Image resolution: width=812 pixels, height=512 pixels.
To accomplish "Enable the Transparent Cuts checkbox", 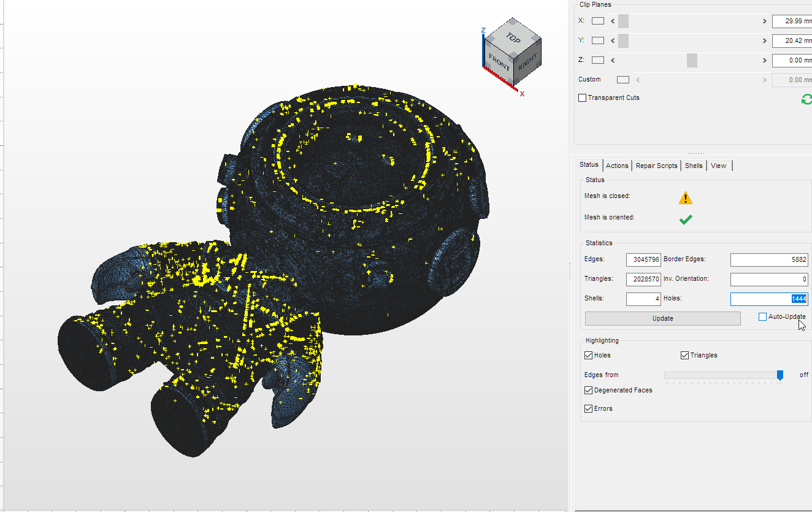I will tap(583, 98).
